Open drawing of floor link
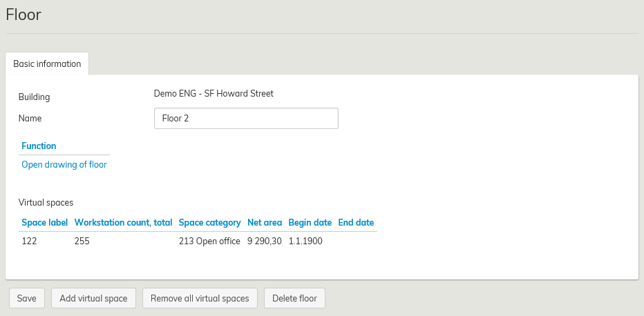The image size is (644, 316). point(64,165)
